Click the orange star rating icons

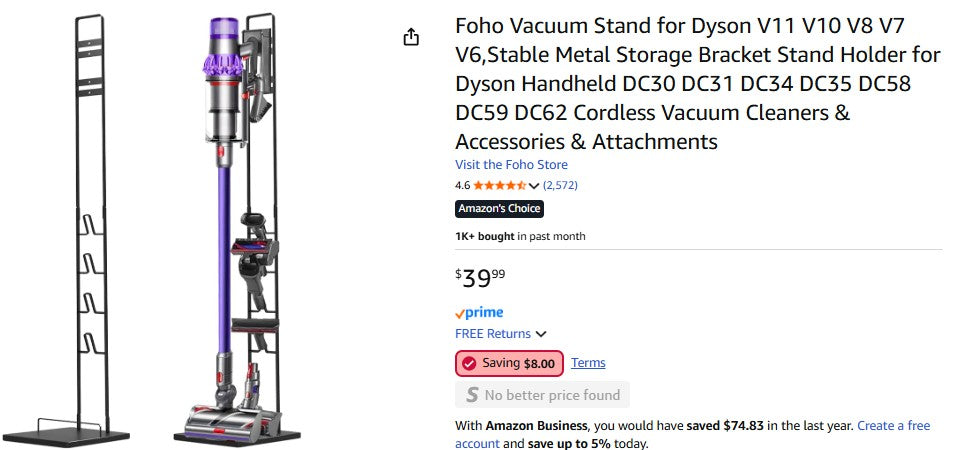[x=499, y=185]
